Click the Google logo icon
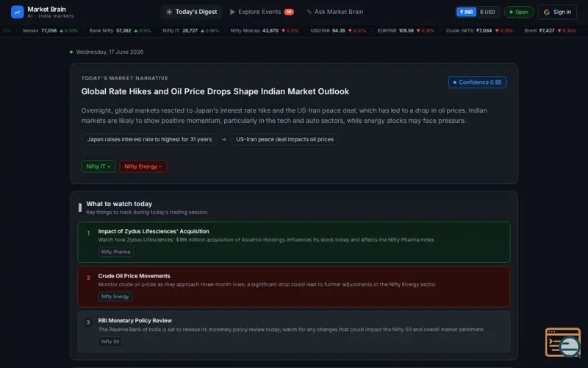588x368 pixels. click(547, 12)
